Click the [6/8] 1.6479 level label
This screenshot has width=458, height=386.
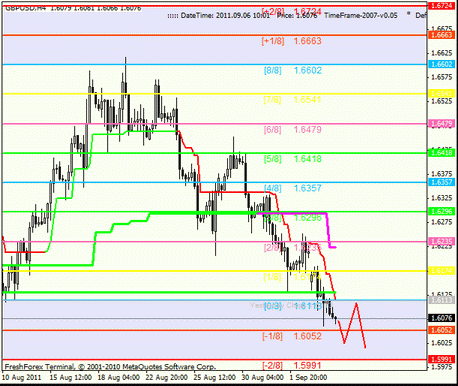(292, 129)
